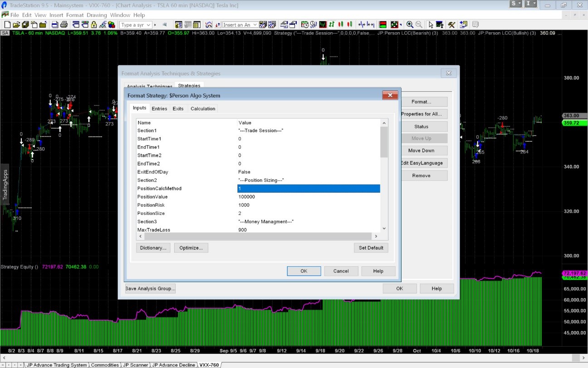Click the Zoom In magnifier icon

(x=410, y=25)
